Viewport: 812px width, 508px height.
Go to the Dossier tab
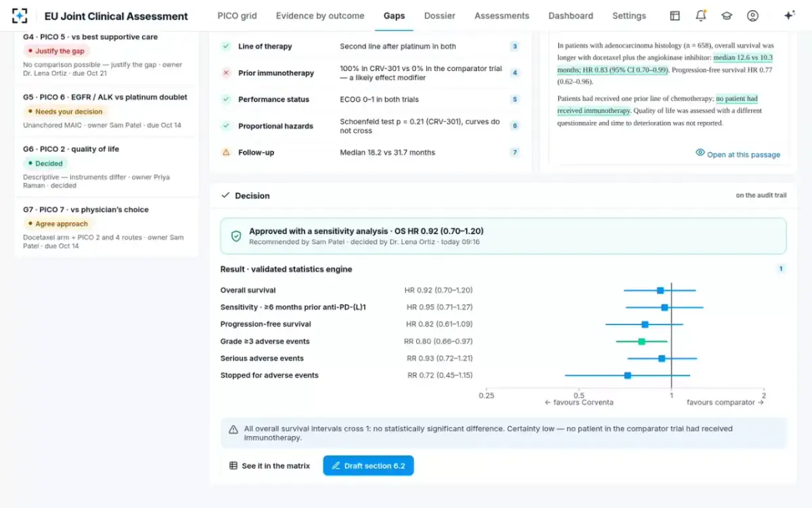pos(440,16)
